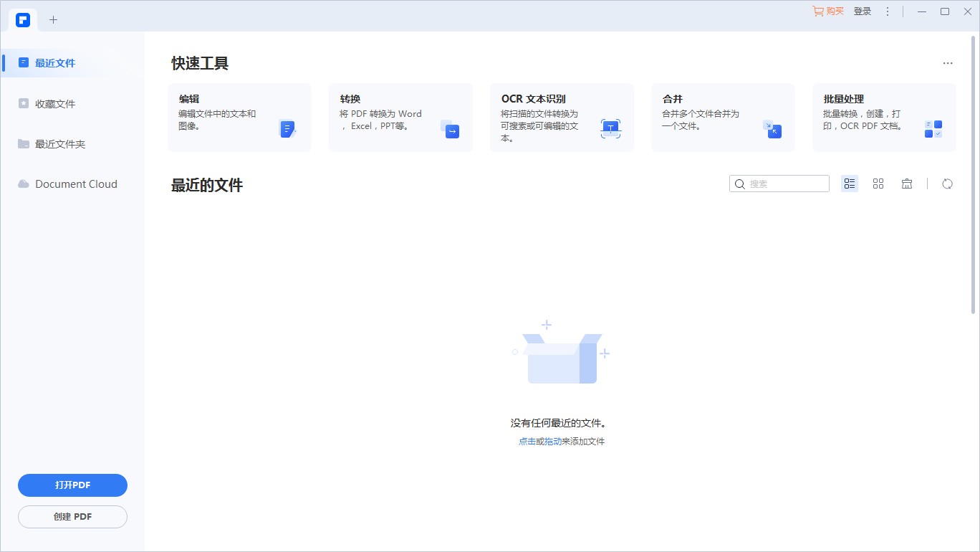Start the 批量处理 (Batch) tool

tap(883, 117)
